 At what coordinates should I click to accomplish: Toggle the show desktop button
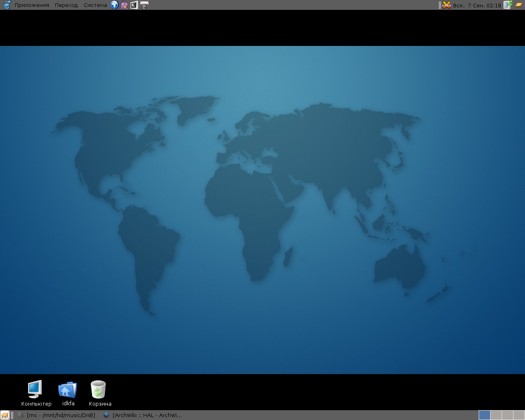click(x=5, y=415)
